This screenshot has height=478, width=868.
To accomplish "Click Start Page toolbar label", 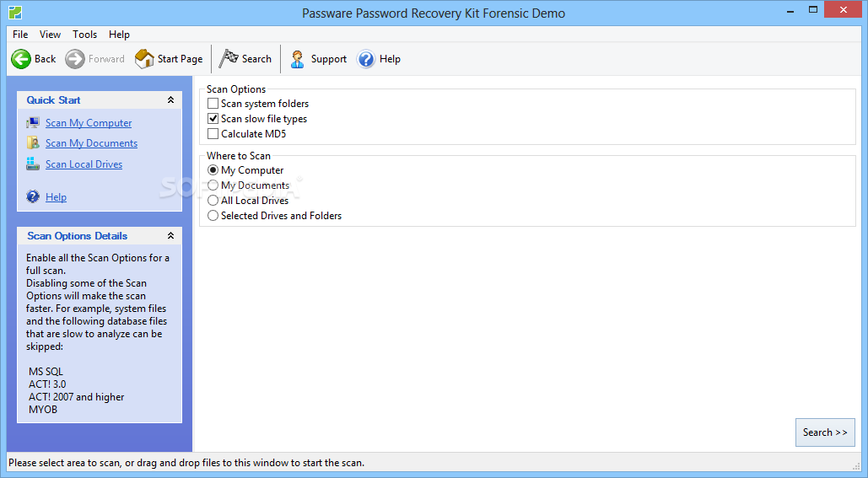I will tap(180, 59).
